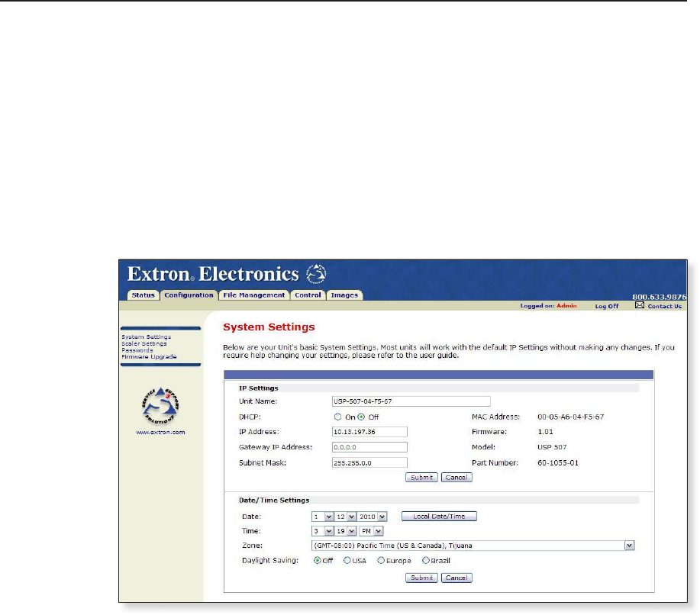
Task: Open the Images tab
Action: tap(344, 295)
